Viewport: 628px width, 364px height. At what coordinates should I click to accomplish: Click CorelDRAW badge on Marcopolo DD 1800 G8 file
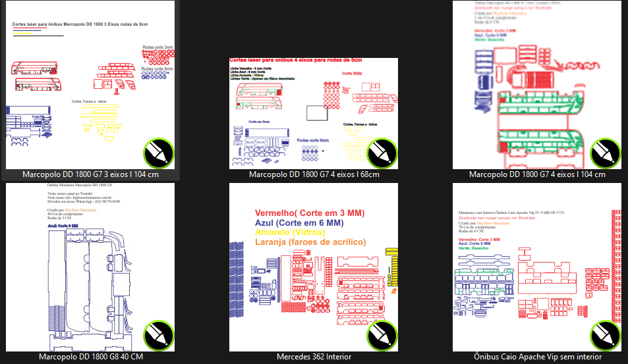[x=158, y=336]
